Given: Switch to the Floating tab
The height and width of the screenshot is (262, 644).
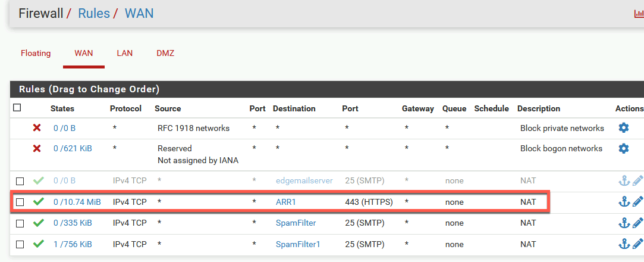Looking at the screenshot, I should click(36, 53).
